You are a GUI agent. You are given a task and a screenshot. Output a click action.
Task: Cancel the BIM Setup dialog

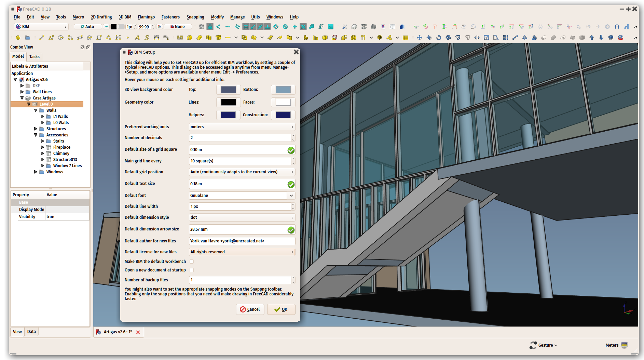tap(250, 309)
